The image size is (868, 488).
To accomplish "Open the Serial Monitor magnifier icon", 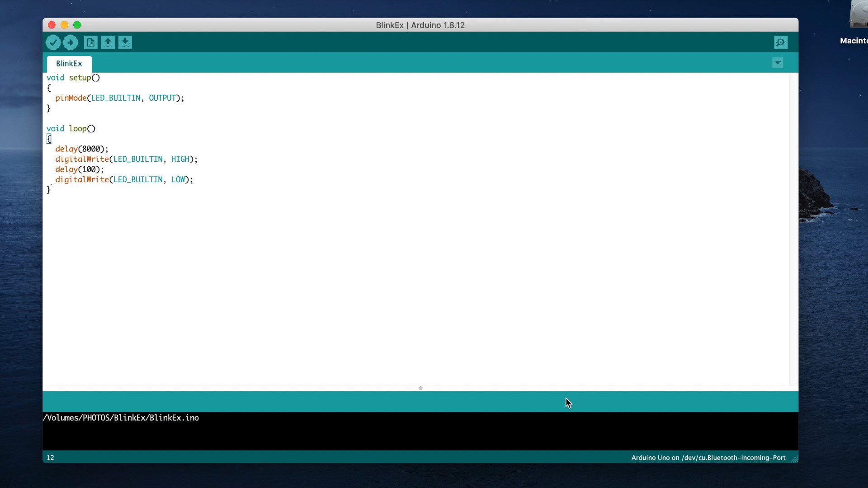I will point(780,42).
